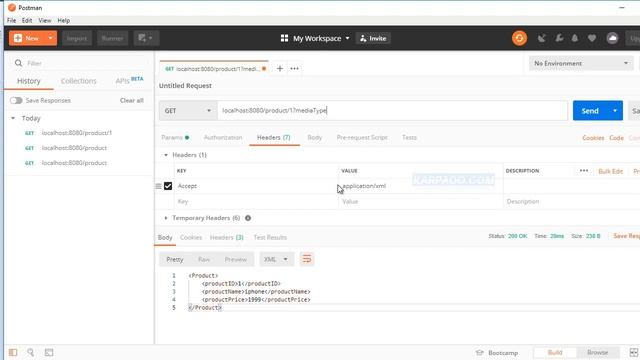Click the Send button
Viewport: 640px width, 360px height.
590,111
